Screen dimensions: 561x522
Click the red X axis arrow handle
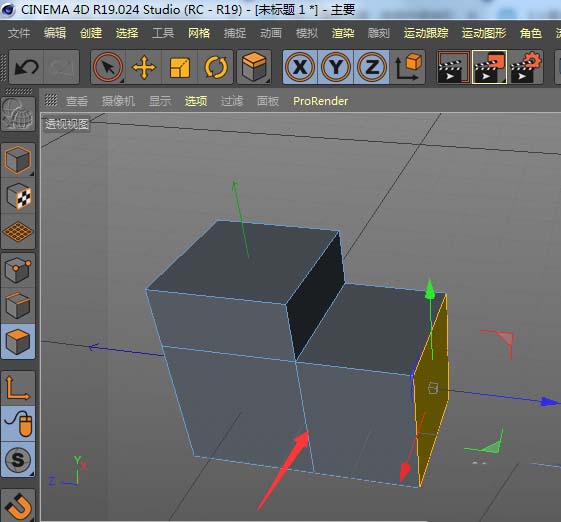405,472
